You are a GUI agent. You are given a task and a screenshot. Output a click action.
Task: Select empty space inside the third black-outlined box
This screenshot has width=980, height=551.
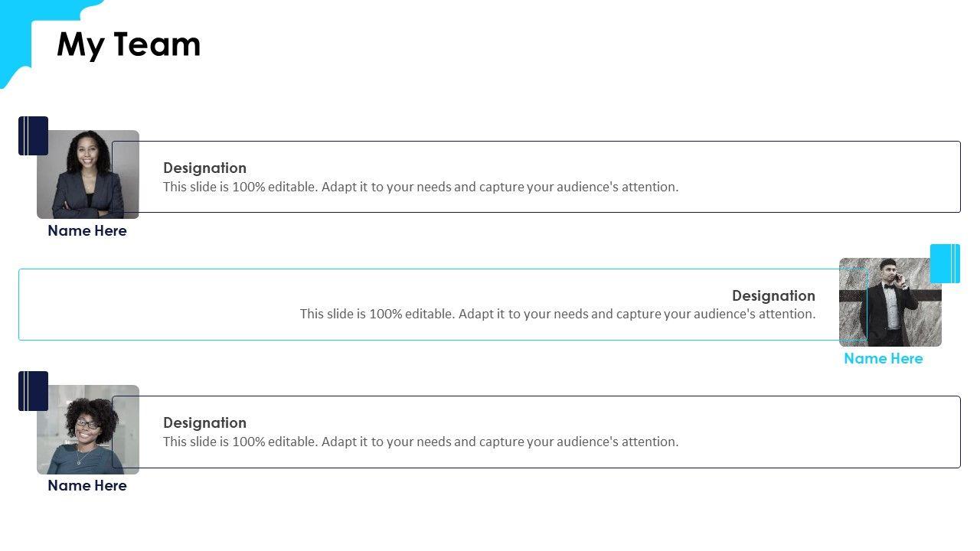pyautogui.click(x=812, y=432)
